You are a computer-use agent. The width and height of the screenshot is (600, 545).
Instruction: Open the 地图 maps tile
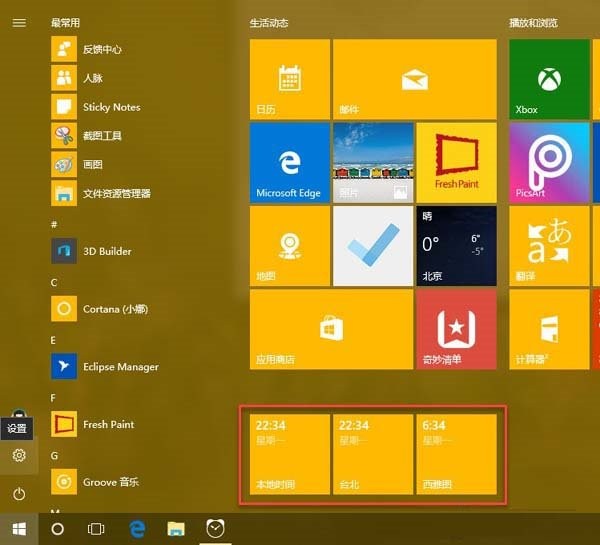tap(290, 246)
